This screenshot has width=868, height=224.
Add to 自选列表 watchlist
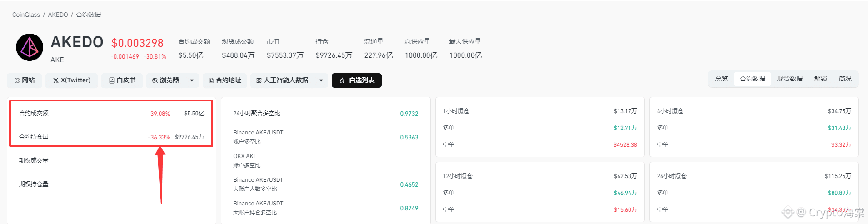(357, 80)
